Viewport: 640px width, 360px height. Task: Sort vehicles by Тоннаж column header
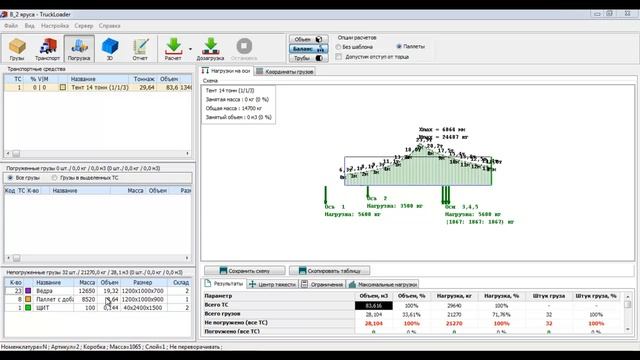pos(144,79)
